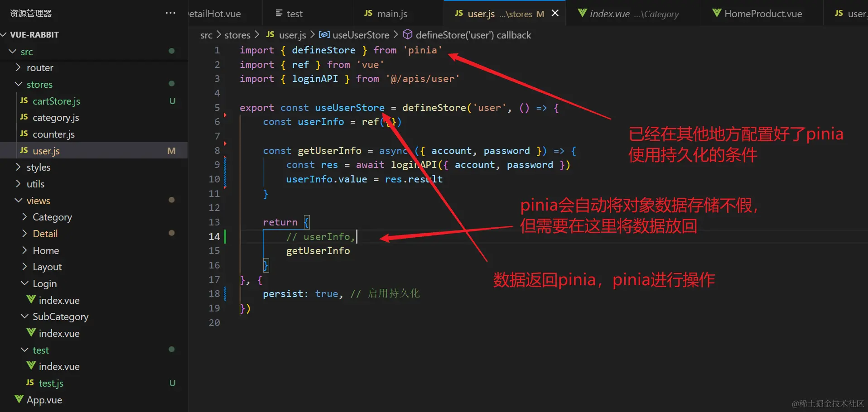
Task: Click the JS icon on the main.js tab
Action: click(369, 14)
